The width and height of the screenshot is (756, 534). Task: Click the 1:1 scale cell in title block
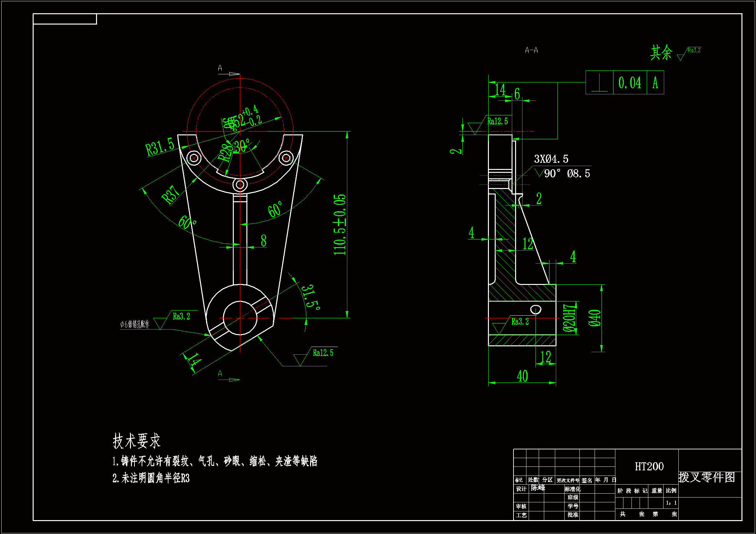(671, 503)
